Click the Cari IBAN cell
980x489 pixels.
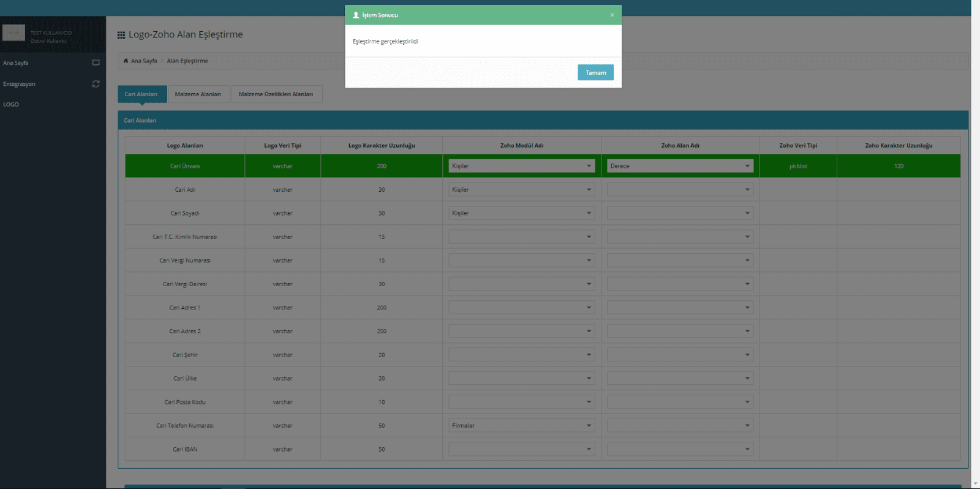[x=185, y=449]
